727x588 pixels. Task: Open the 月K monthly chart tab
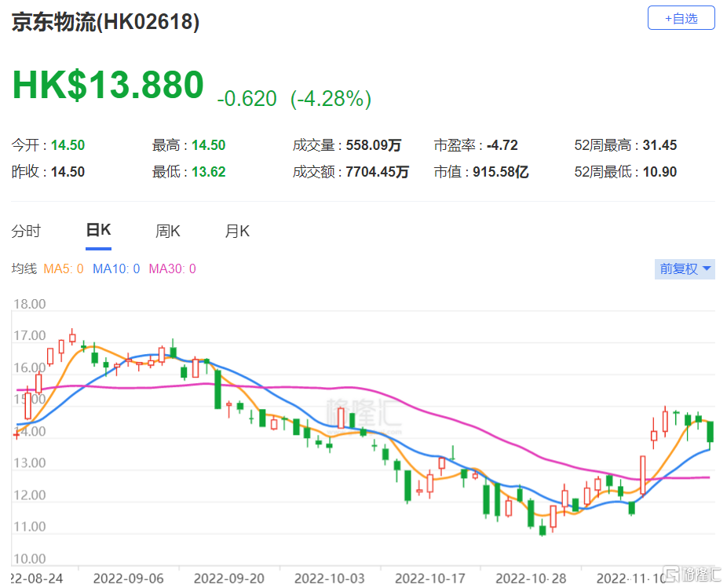click(237, 231)
